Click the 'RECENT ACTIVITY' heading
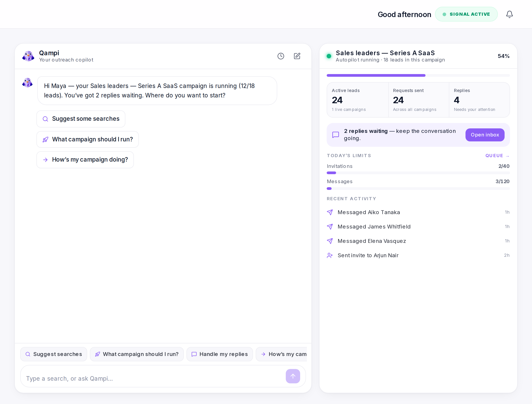The image size is (532, 404). pyautogui.click(x=351, y=199)
